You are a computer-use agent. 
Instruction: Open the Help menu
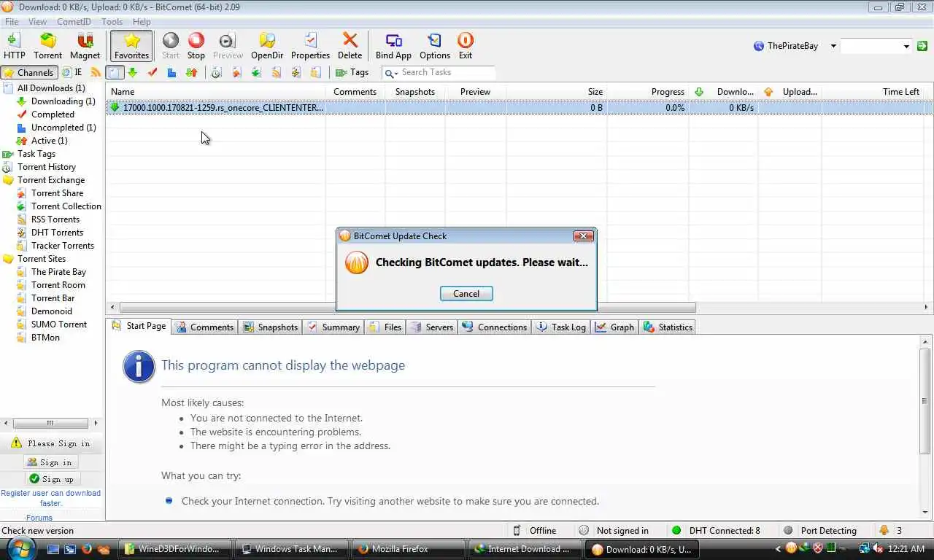(x=142, y=22)
